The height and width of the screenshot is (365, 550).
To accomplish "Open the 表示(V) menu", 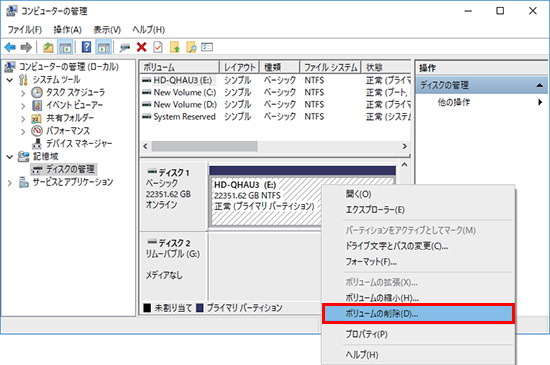I will tap(107, 30).
